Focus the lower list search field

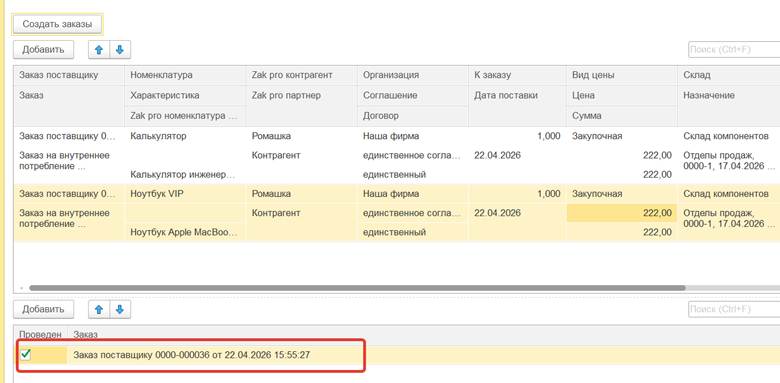click(x=734, y=309)
